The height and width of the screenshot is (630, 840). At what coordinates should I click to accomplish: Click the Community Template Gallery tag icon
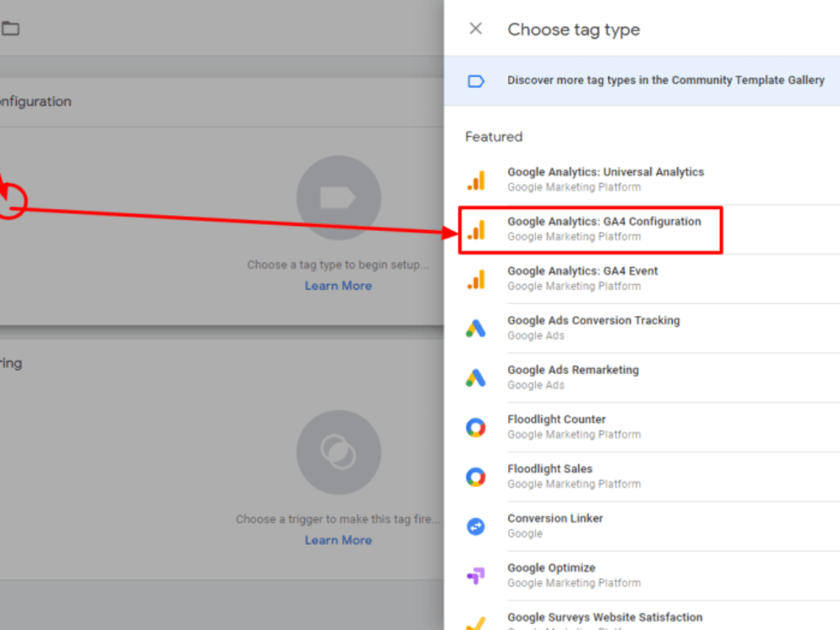click(x=475, y=81)
